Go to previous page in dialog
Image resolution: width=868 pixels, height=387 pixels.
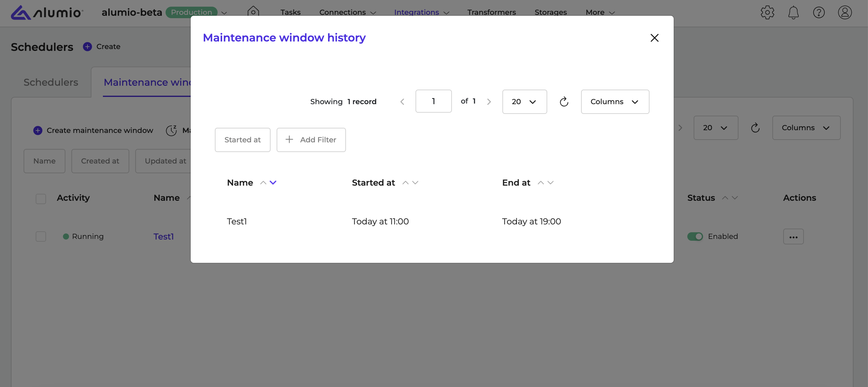[x=402, y=101]
